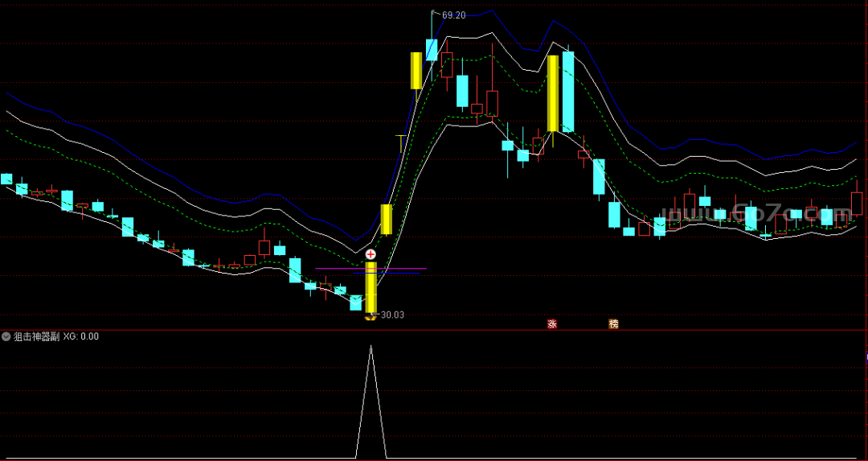Select the 狙击神器副 indicator name
The height and width of the screenshot is (461, 868).
point(36,337)
